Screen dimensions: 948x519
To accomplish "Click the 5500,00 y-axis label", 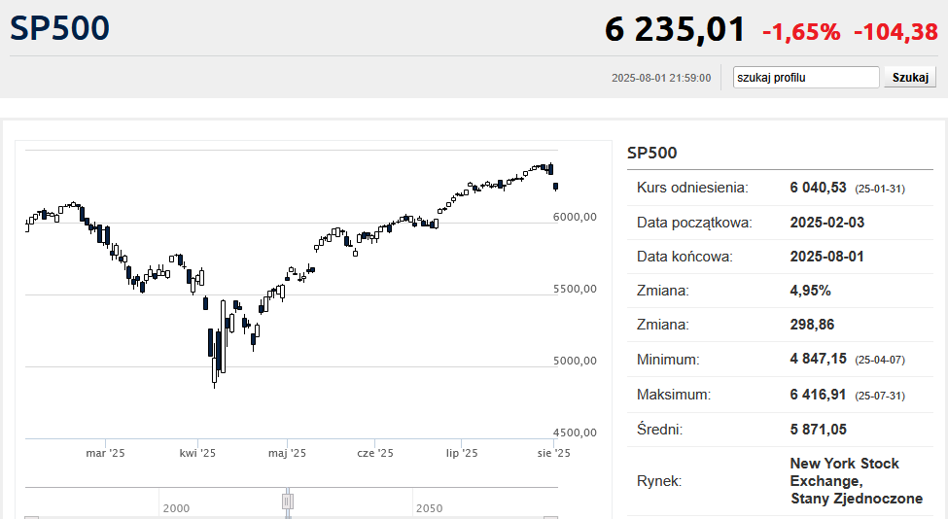I will pos(574,289).
